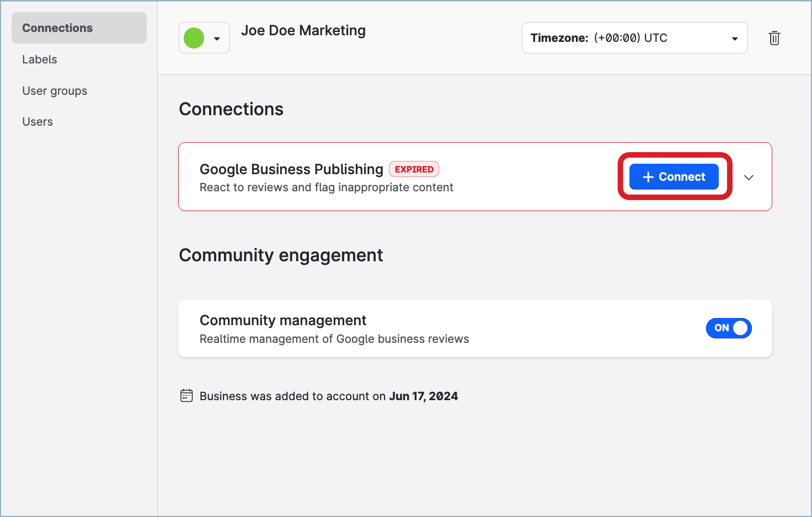Go to User groups in sidebar
812x517 pixels.
[55, 91]
